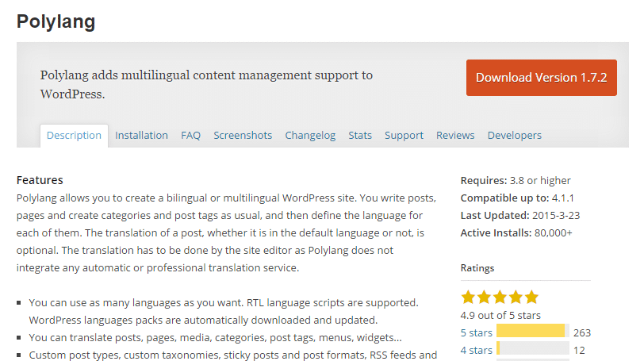Click the 5 stars rating bar
The height and width of the screenshot is (361, 644).
coord(532,332)
